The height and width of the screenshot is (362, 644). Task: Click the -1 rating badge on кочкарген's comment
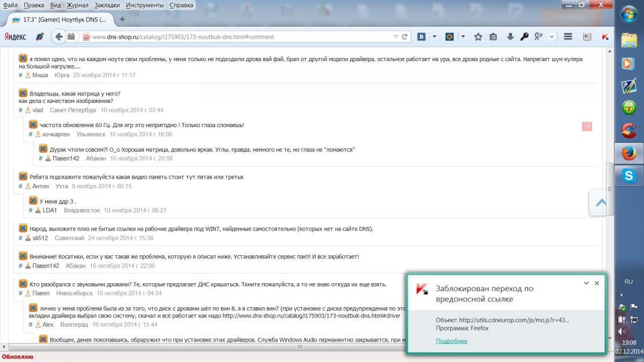(587, 127)
